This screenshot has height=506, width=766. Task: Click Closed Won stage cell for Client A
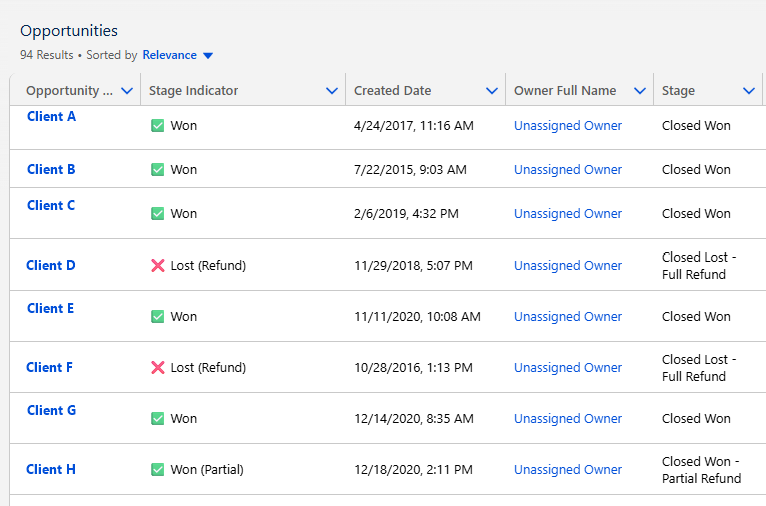(x=696, y=126)
